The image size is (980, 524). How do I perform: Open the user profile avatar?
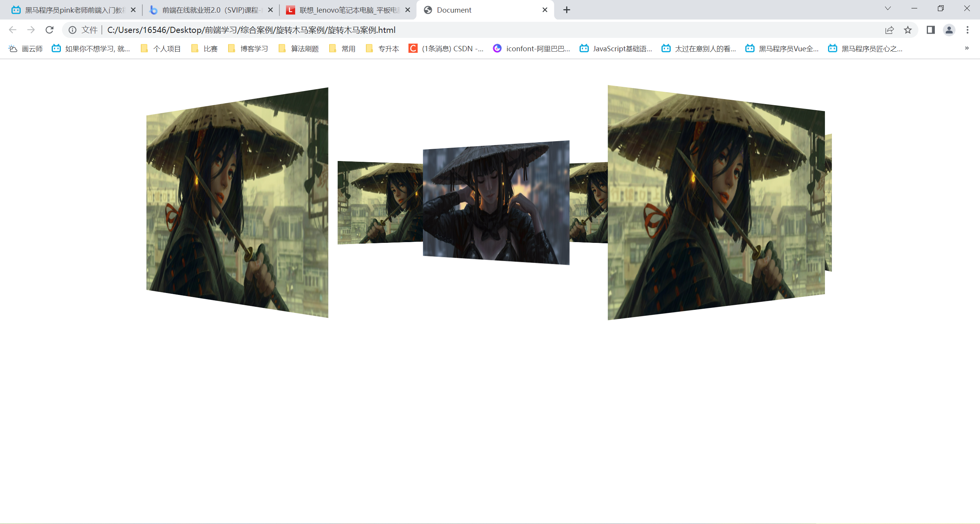[x=949, y=30]
